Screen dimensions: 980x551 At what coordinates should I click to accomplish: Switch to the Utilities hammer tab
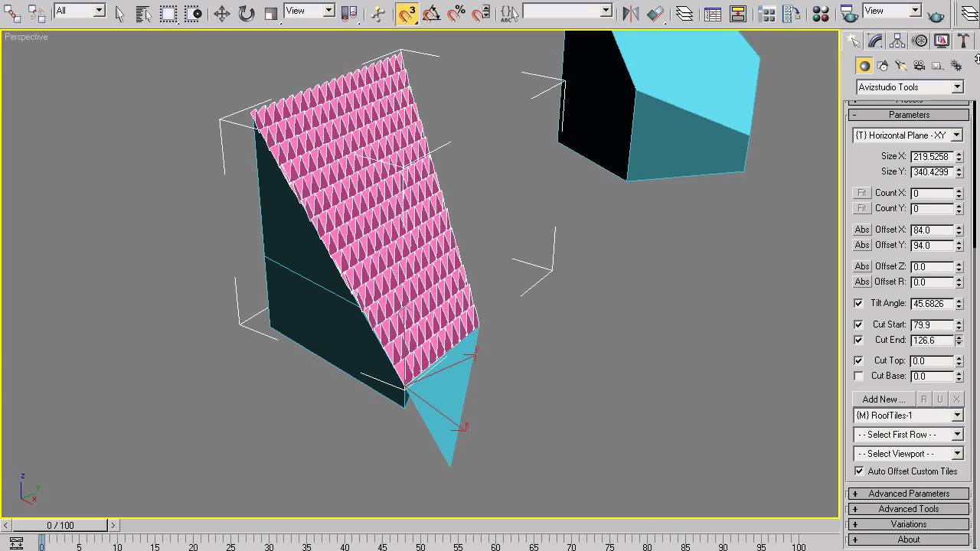coord(964,41)
